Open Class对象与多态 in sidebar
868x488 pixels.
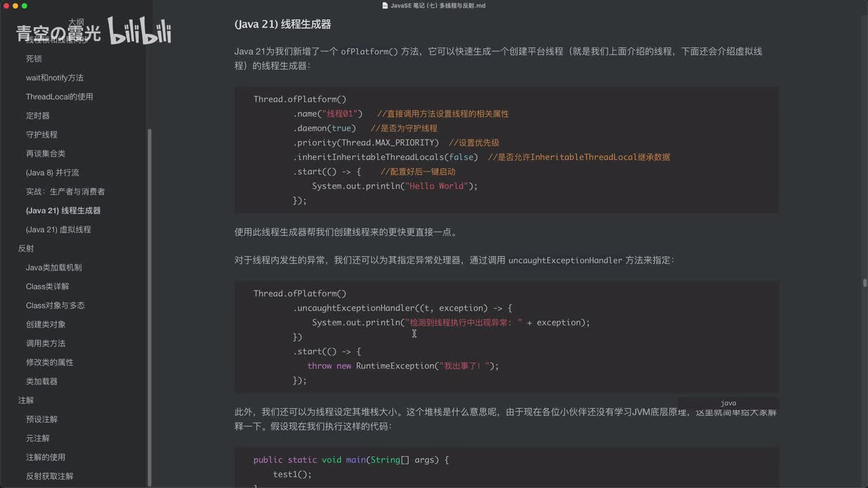[56, 306]
